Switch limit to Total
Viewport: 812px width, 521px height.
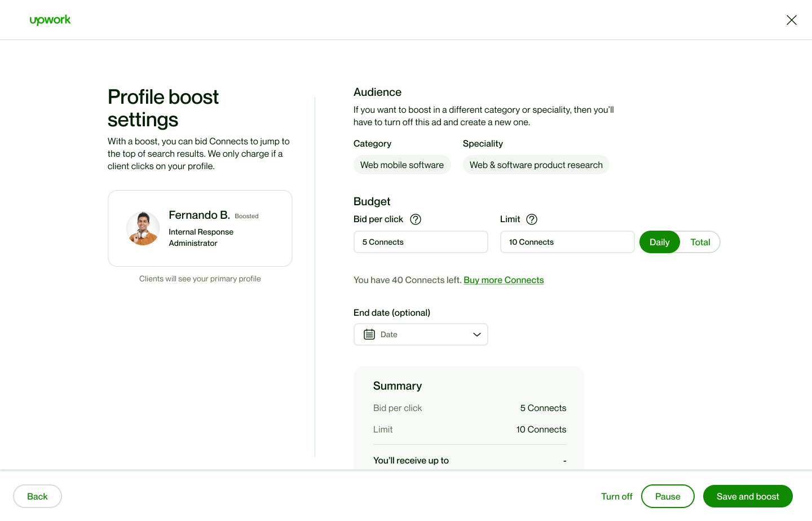tap(700, 242)
